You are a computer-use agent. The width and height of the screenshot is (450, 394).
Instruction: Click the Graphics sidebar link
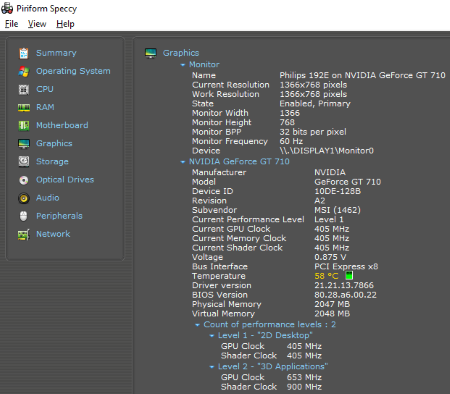(x=54, y=143)
